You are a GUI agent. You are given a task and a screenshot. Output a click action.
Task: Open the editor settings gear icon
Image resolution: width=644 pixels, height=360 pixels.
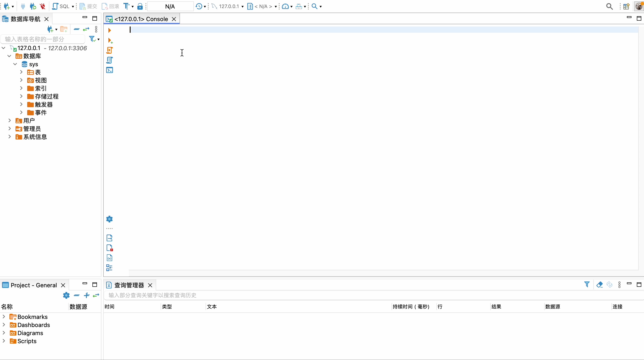coord(109,219)
